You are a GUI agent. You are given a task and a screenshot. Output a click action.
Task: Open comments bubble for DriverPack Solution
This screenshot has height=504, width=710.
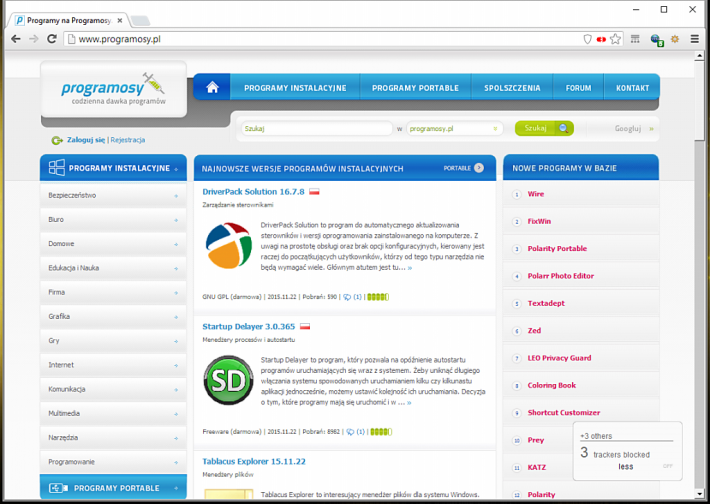point(347,297)
